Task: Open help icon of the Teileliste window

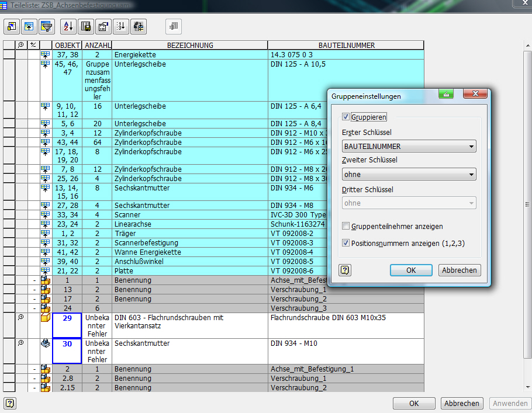Action: pos(10,403)
